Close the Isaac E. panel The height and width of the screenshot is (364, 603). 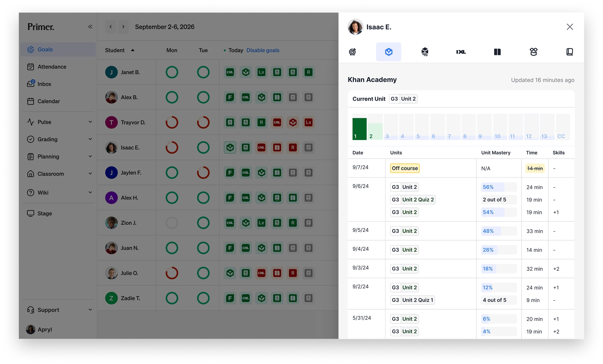(x=570, y=27)
